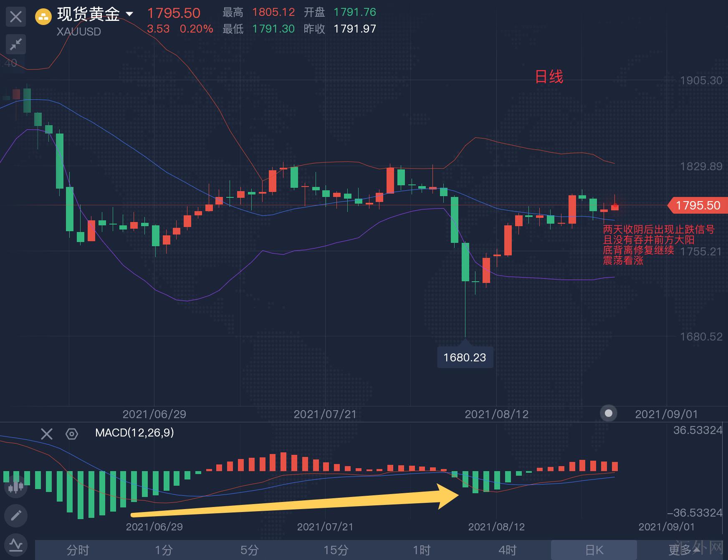Choose the 4时 timeframe tab

(x=508, y=550)
